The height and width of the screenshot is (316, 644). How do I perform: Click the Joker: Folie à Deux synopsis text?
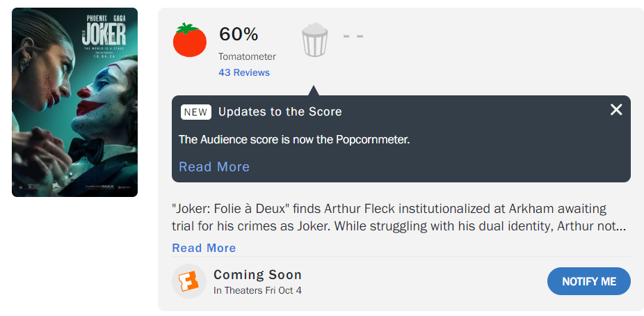tap(399, 217)
